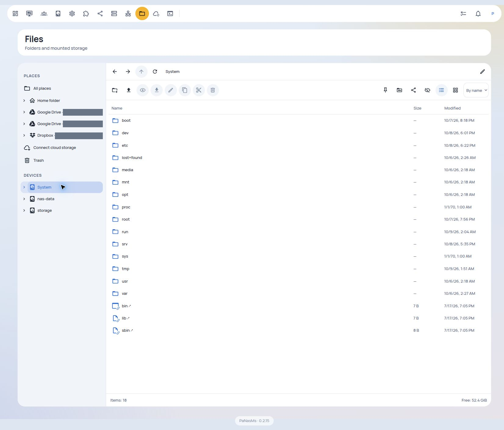
Task: Expand the storage device chevron
Action: [24, 210]
